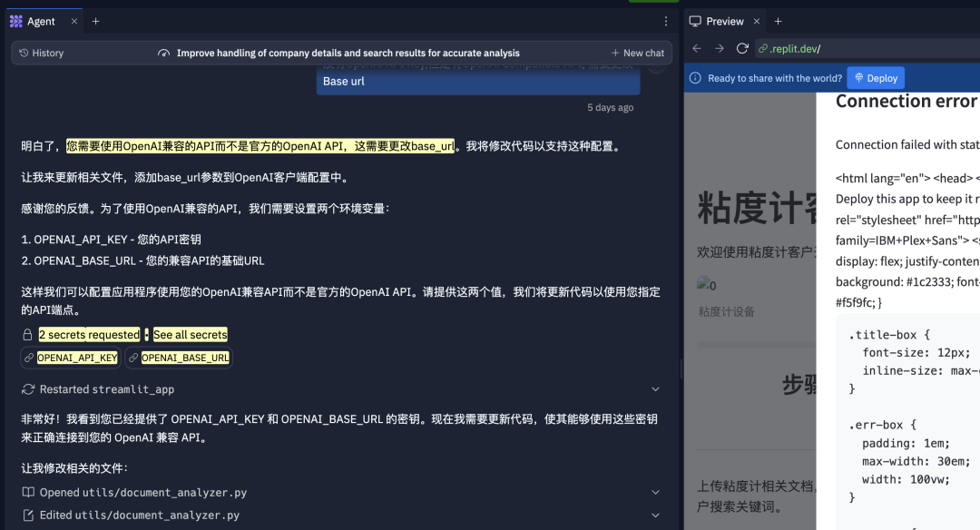Click the chat title about company details
980x530 pixels.
348,54
